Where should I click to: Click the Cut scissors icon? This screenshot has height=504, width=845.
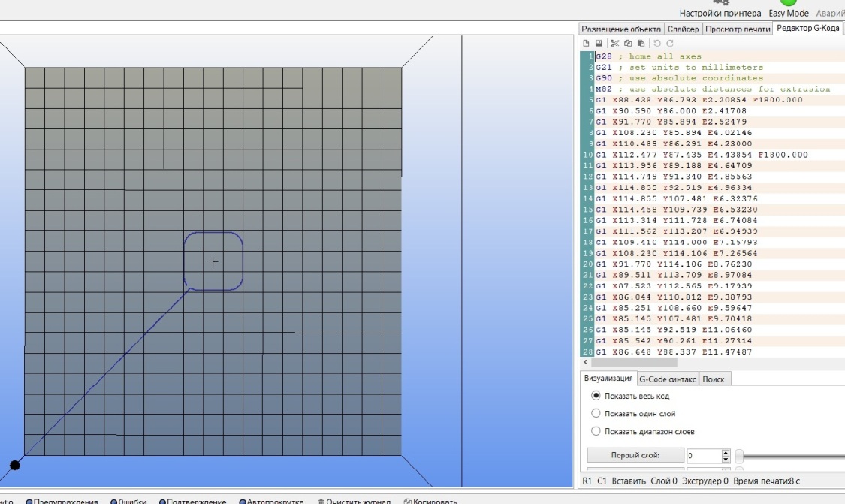(x=615, y=44)
